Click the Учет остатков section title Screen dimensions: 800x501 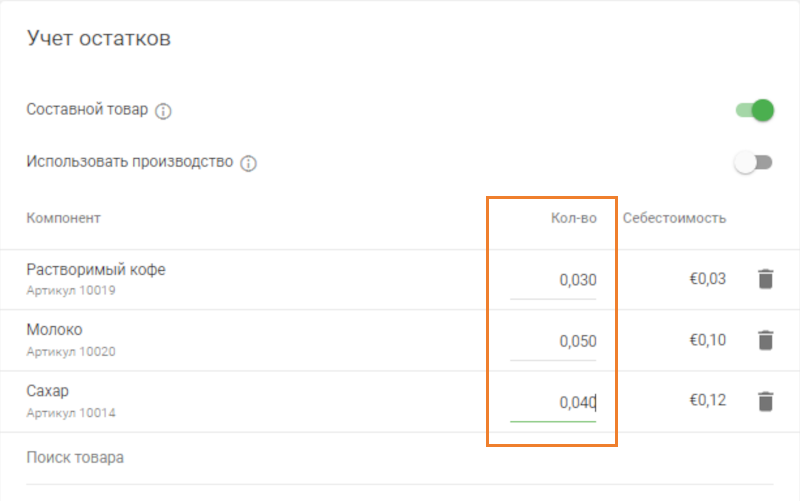pyautogui.click(x=98, y=39)
